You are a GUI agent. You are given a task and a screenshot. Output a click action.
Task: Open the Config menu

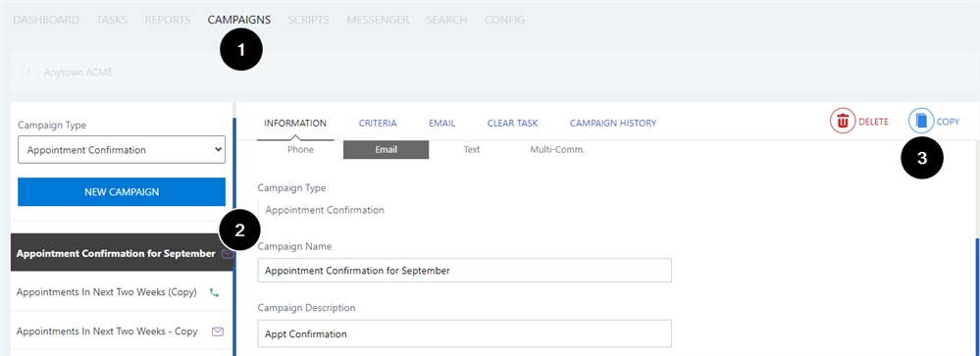(505, 20)
